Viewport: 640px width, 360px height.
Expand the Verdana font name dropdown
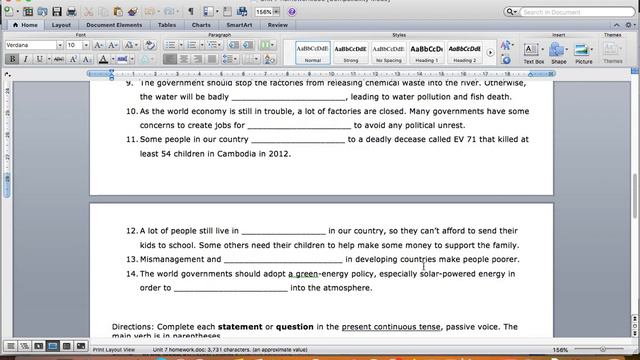pyautogui.click(x=60, y=45)
